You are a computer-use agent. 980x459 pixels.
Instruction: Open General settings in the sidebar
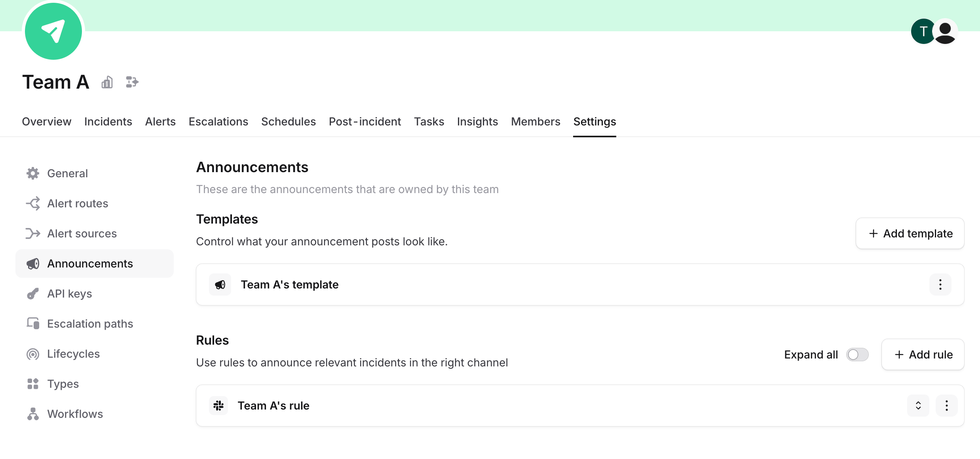pyautogui.click(x=95, y=173)
